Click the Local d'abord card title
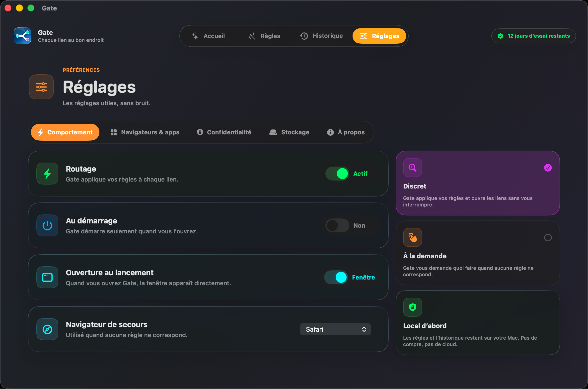This screenshot has width=588, height=389. tap(425, 326)
